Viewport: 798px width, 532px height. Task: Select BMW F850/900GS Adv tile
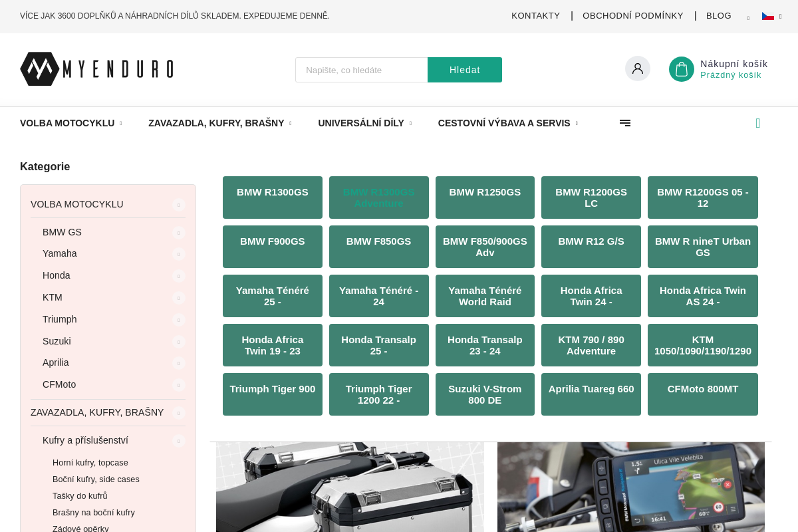click(x=485, y=247)
